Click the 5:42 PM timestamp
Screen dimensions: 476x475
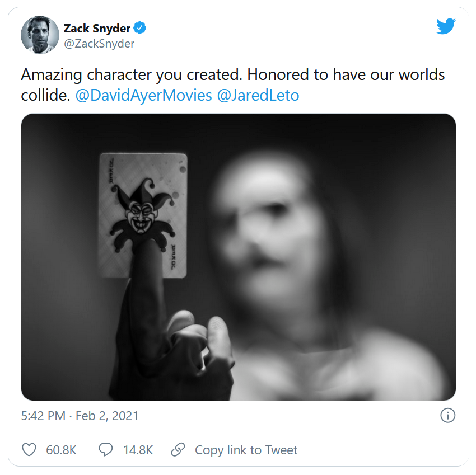(x=44, y=416)
